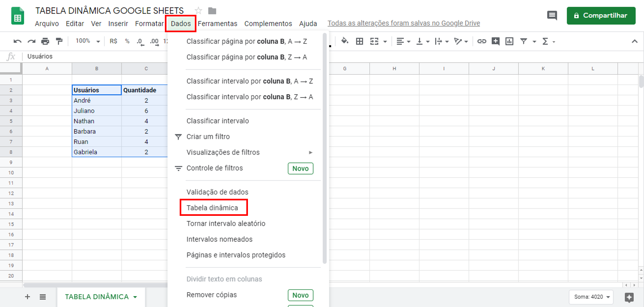The image size is (644, 307).
Task: Click the redo arrow icon
Action: coord(32,41)
